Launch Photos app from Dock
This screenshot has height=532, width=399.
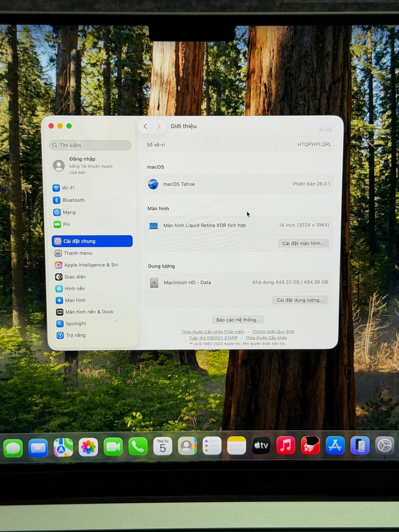pos(88,447)
